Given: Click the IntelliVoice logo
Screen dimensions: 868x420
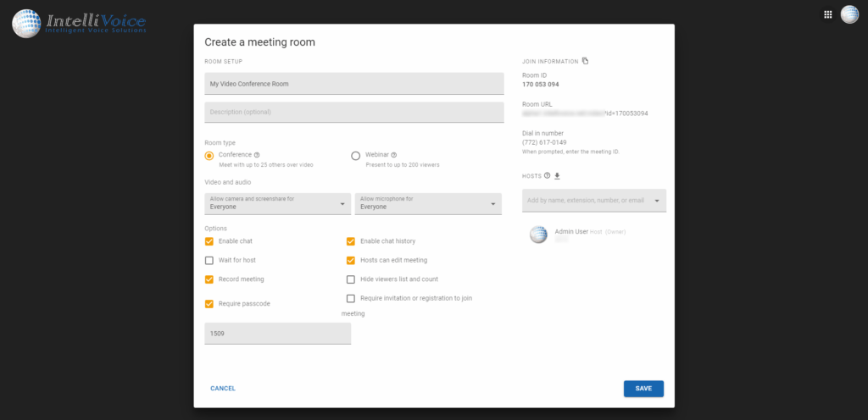Looking at the screenshot, I should [80, 23].
